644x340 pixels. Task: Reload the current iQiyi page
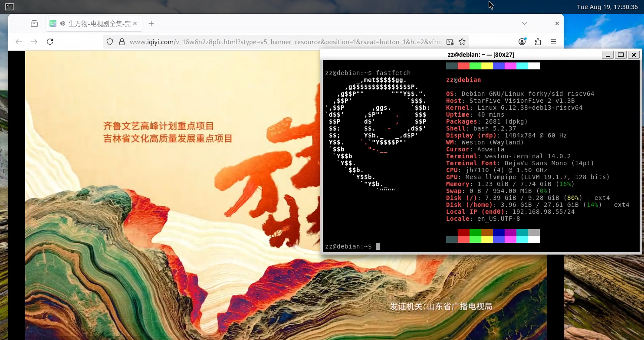(x=50, y=42)
